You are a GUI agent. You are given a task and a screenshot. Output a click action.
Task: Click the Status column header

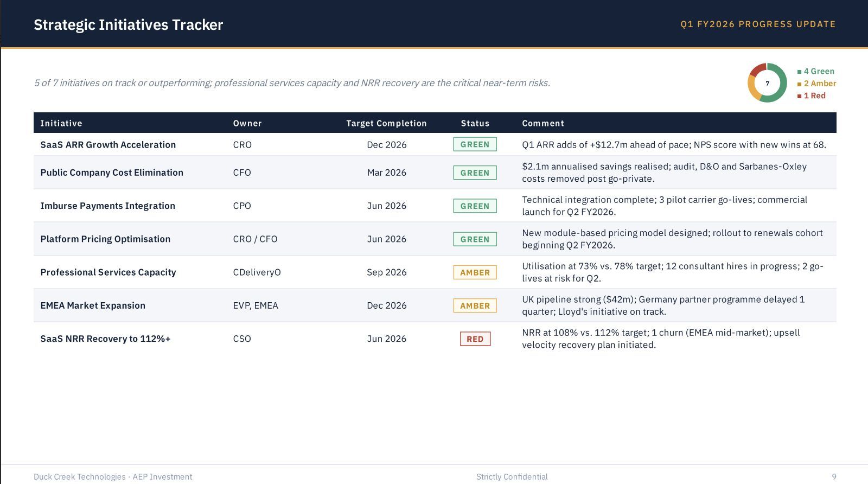click(475, 123)
